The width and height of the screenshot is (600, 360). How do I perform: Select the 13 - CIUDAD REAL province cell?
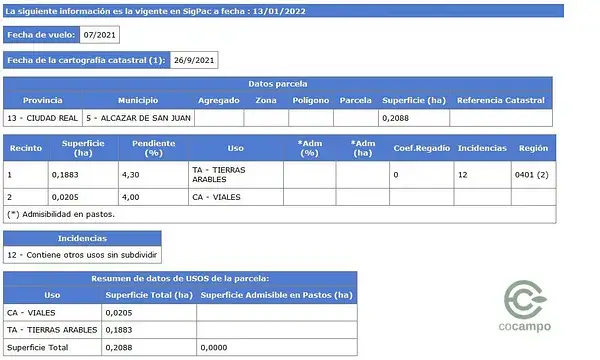point(43,118)
